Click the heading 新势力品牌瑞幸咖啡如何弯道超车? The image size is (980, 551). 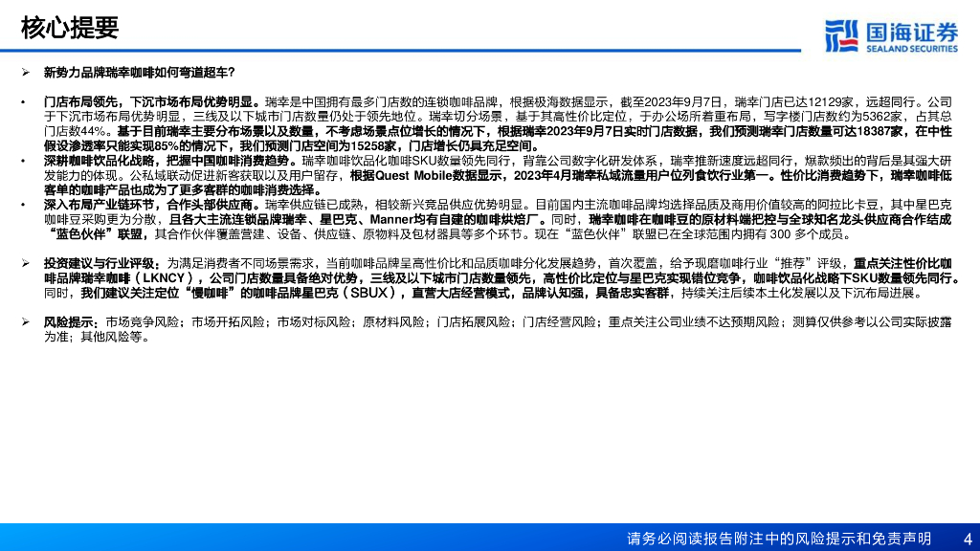click(x=140, y=73)
